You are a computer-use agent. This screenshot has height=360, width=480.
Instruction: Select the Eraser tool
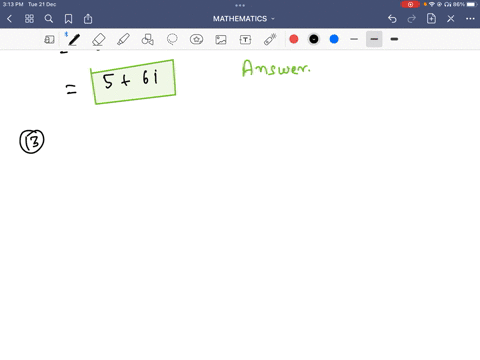[99, 40]
